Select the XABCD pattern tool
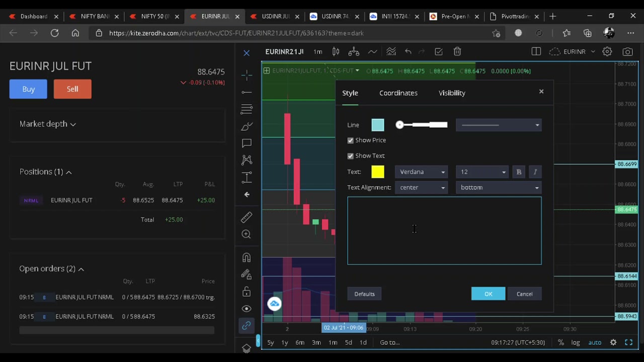644x362 pixels. pyautogui.click(x=247, y=160)
